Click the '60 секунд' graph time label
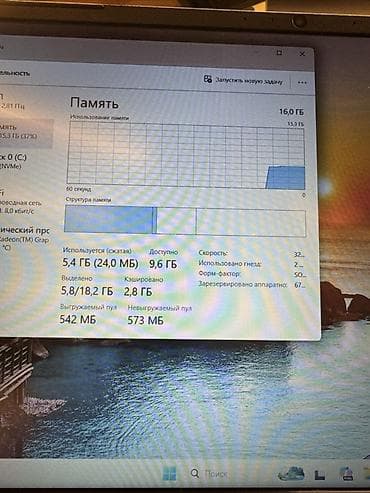This screenshot has width=370, height=493. [x=79, y=189]
